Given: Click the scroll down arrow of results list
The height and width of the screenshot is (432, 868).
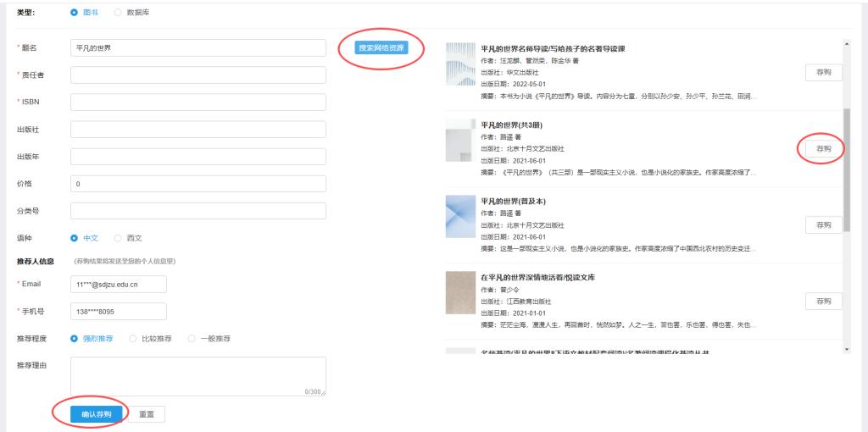Looking at the screenshot, I should tap(846, 348).
